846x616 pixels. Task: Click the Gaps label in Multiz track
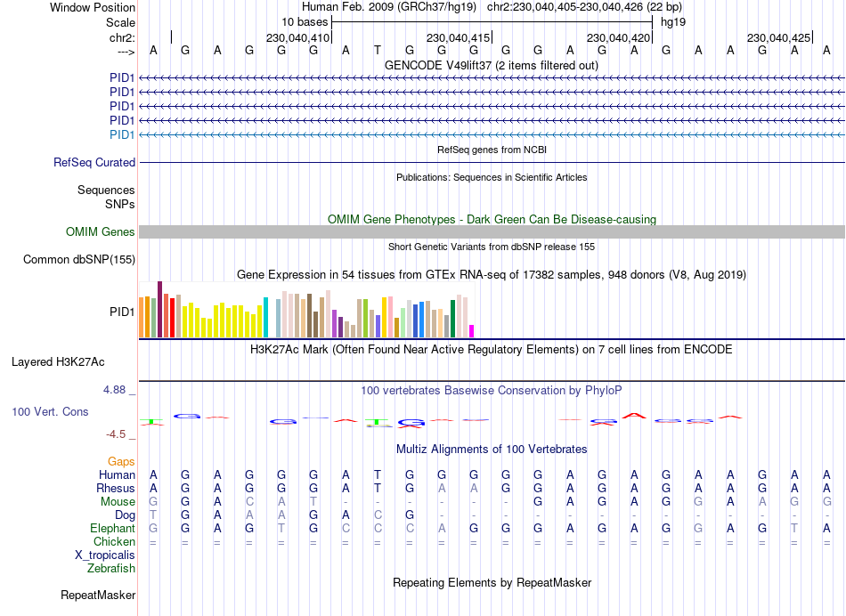tap(121, 462)
